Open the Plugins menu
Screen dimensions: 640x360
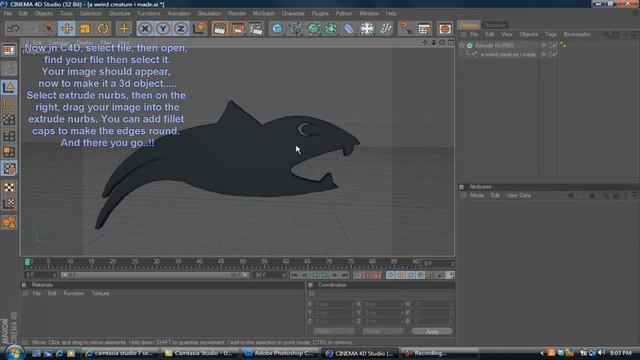320,13
